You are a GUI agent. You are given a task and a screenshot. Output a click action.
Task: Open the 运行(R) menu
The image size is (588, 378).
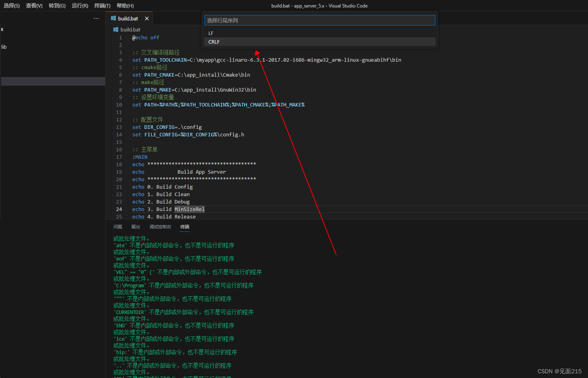[x=80, y=6]
